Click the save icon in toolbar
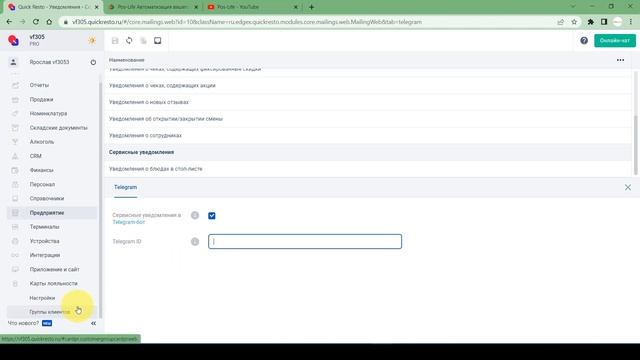The width and height of the screenshot is (640, 360). (115, 40)
